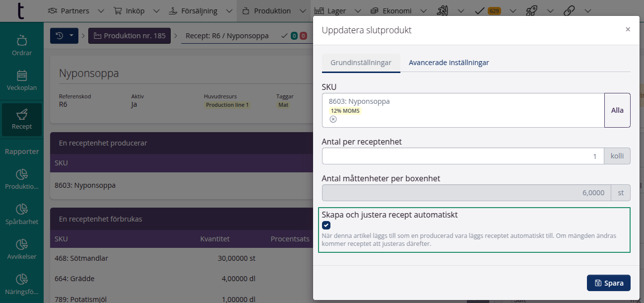644x303 pixels.
Task: Click the Spara button
Action: click(608, 283)
